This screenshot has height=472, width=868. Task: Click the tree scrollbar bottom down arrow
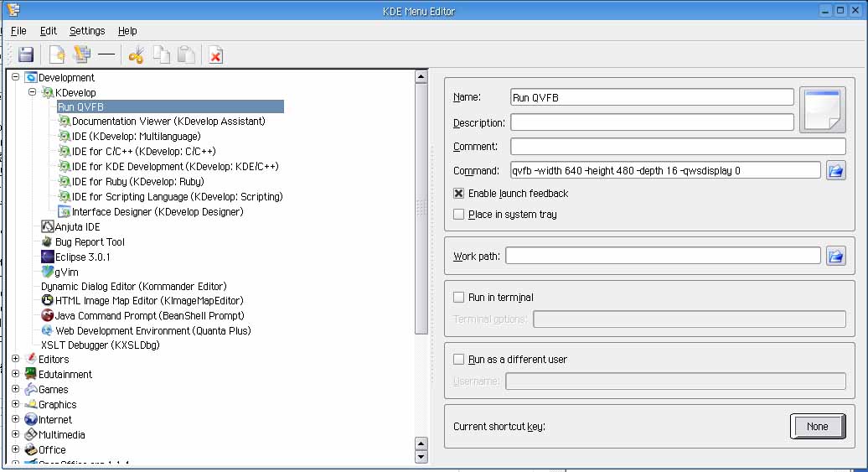point(421,456)
